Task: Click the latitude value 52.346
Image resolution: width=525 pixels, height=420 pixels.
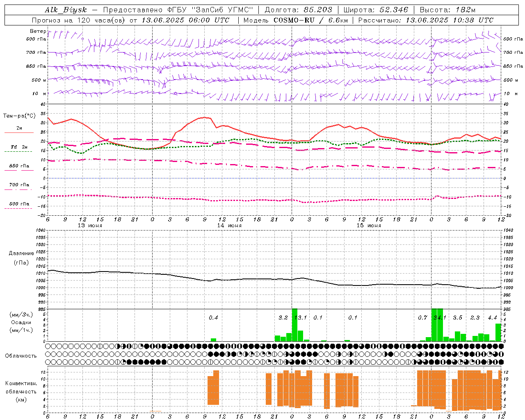Action: click(x=394, y=10)
